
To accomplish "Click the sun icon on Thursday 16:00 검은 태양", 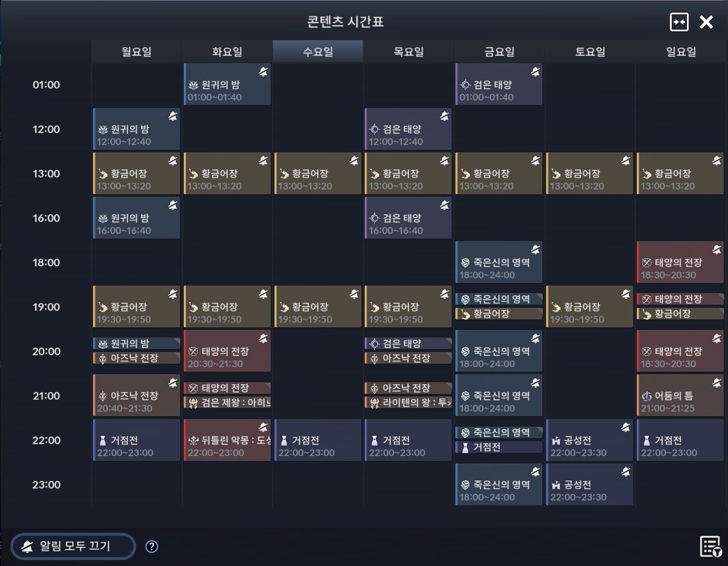I will (375, 218).
